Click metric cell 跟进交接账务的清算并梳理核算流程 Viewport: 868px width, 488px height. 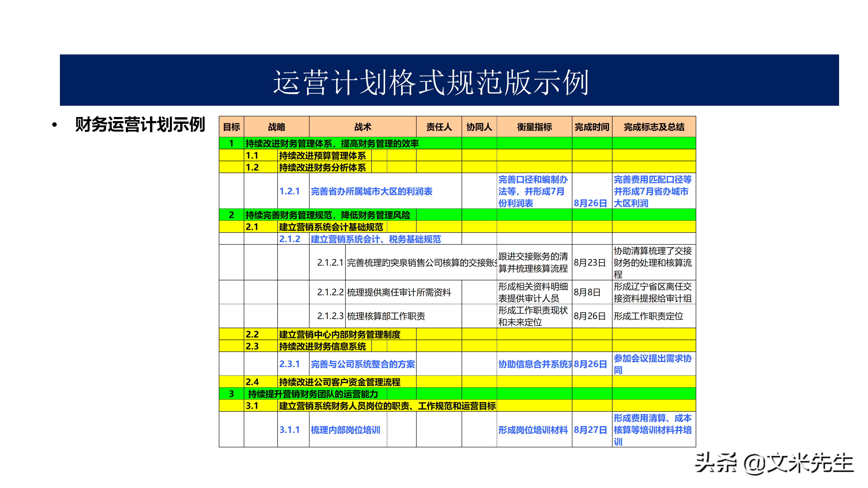[x=534, y=263]
